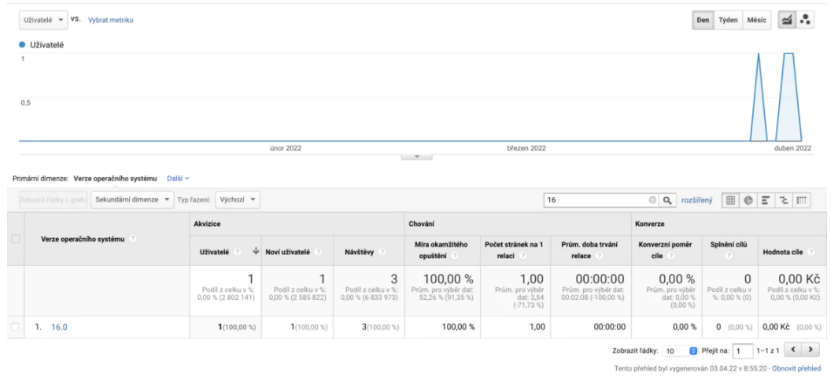Open help icon for Návštěvy column

coord(382,252)
